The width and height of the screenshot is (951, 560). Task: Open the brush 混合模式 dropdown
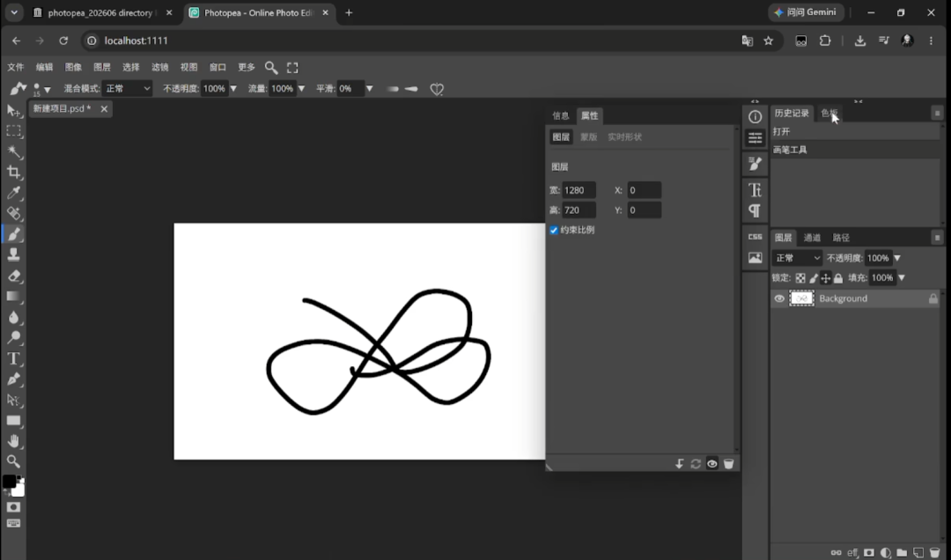126,89
